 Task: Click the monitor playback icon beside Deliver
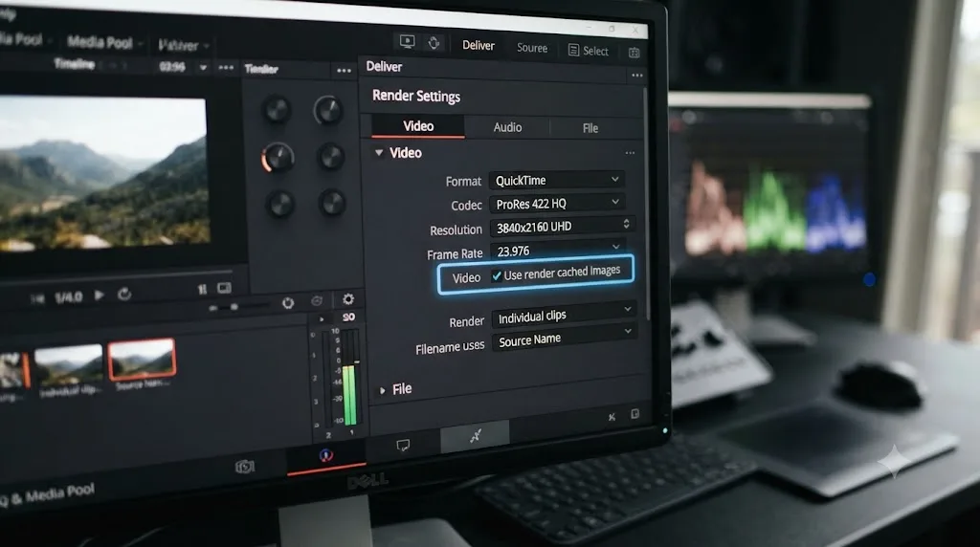[407, 42]
